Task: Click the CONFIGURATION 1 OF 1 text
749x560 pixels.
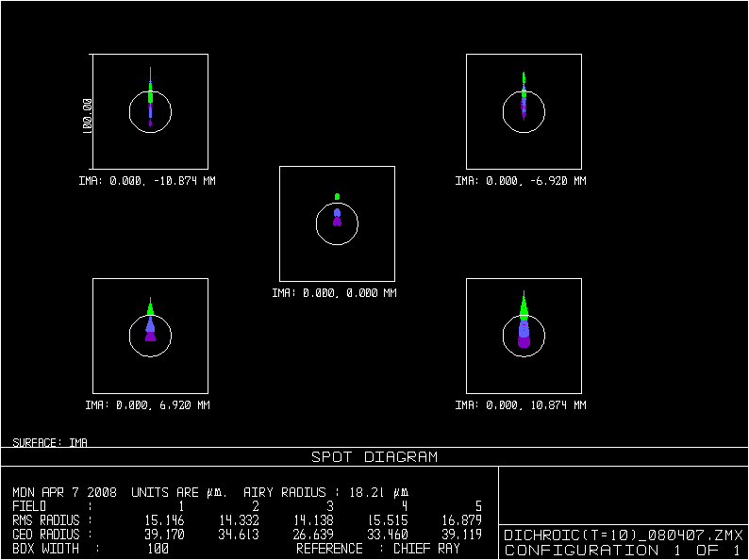Action: (x=624, y=551)
